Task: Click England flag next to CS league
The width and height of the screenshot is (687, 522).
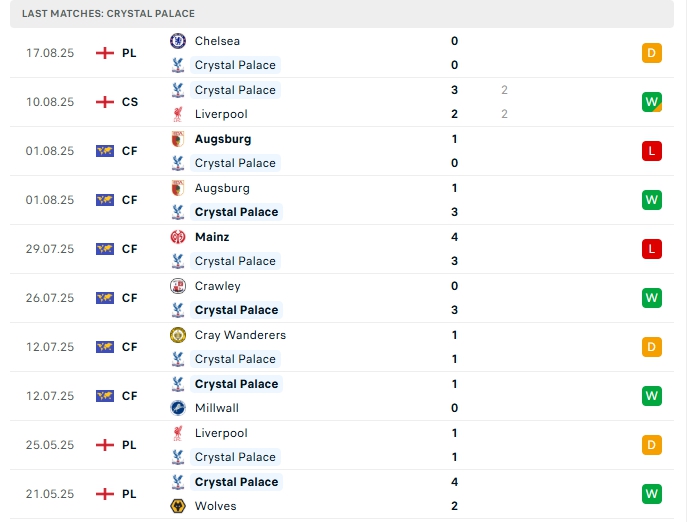Action: (x=105, y=102)
